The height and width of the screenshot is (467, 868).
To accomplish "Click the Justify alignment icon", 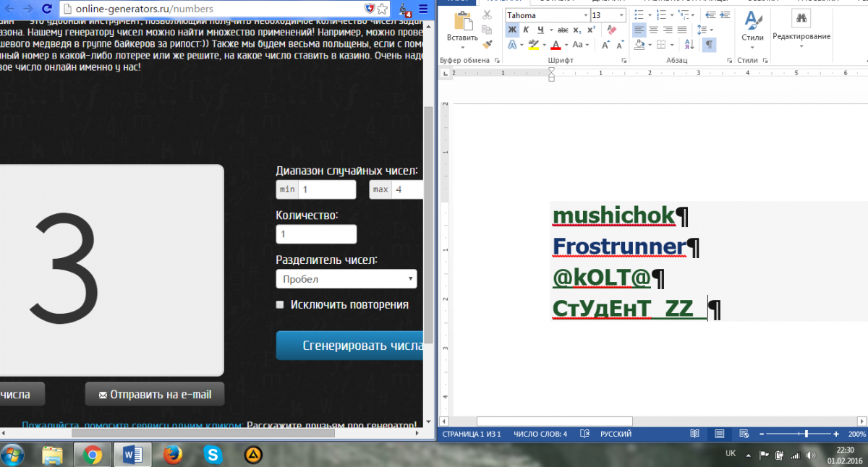I will pyautogui.click(x=681, y=30).
